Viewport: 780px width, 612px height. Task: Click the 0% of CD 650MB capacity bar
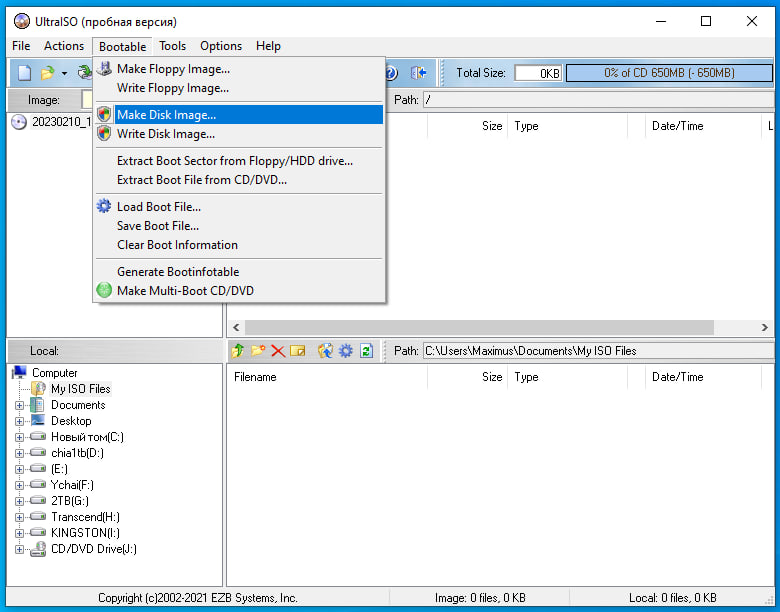pos(669,73)
